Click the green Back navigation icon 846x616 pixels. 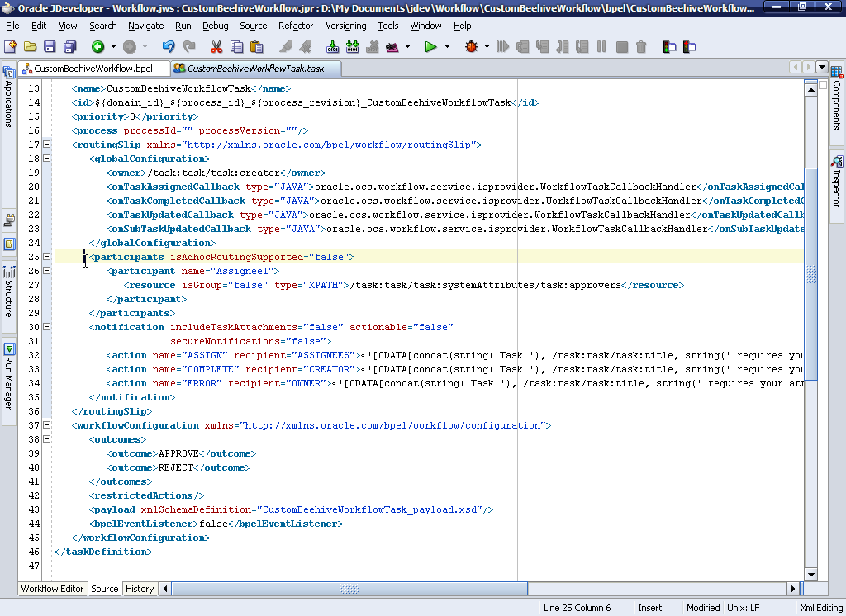(97, 47)
